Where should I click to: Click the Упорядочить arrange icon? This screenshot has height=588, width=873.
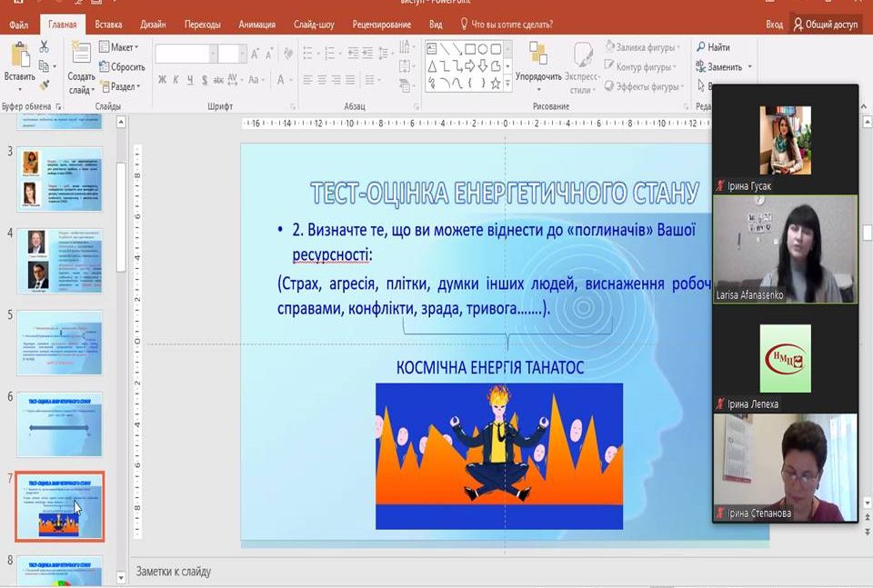(x=538, y=54)
